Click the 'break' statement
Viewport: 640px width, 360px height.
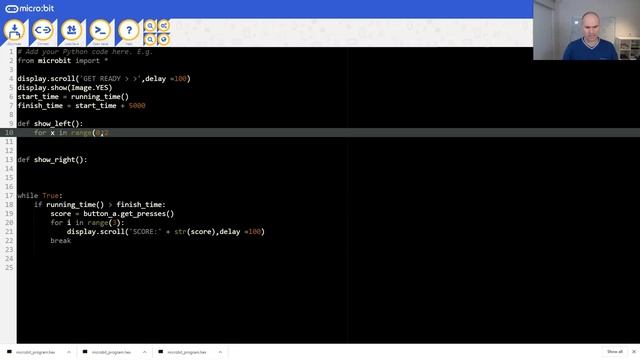click(x=61, y=240)
